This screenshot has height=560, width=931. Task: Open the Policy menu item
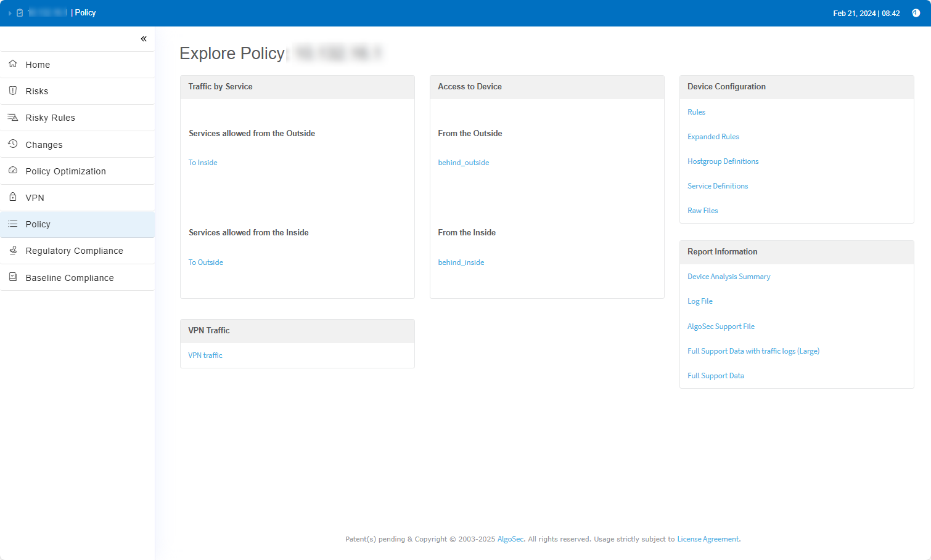[38, 224]
